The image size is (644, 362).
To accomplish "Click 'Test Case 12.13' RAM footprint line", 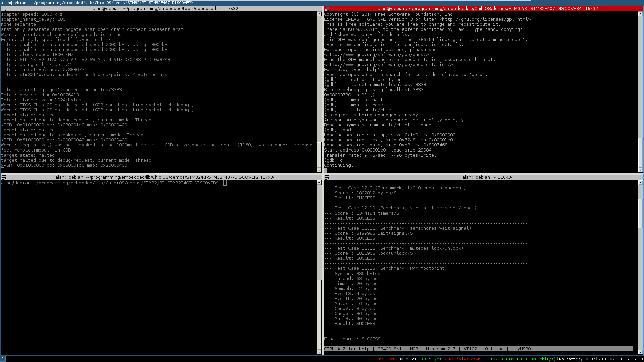I will click(386, 268).
